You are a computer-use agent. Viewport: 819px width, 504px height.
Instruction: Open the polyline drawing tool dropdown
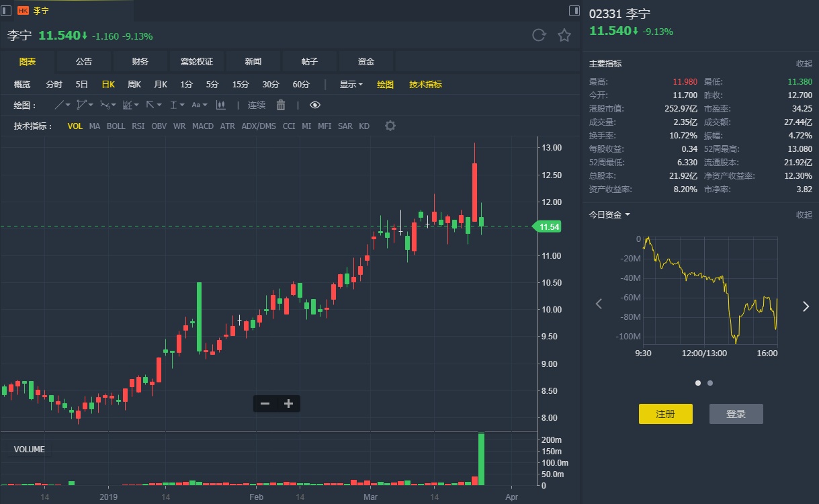tap(85, 105)
